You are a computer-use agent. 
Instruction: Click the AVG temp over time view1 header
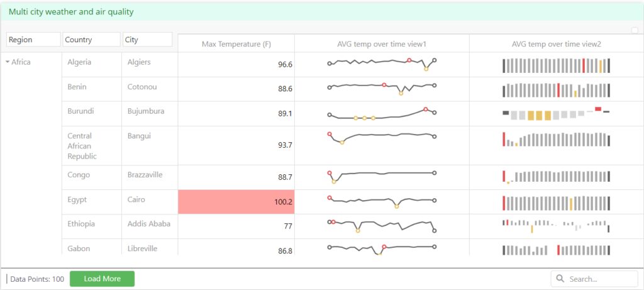(382, 43)
